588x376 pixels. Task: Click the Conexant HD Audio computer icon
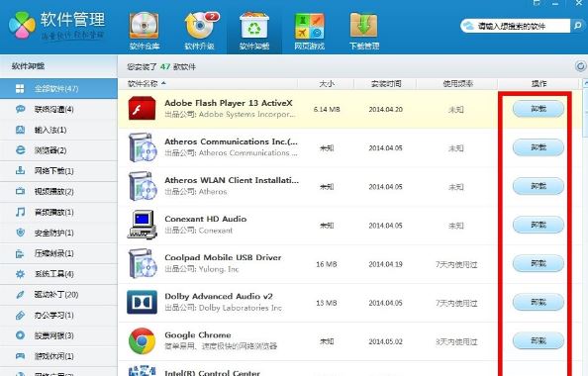tap(143, 225)
